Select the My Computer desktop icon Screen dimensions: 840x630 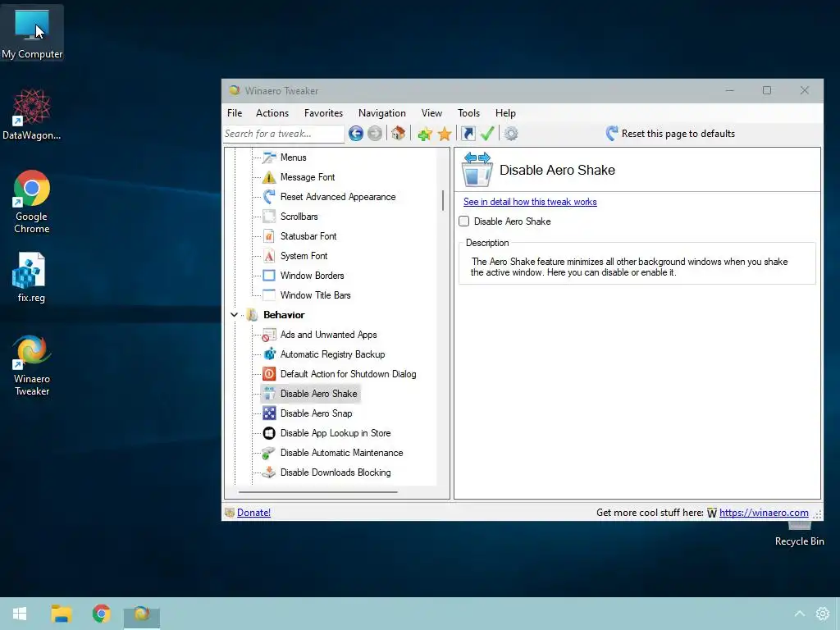[32, 33]
